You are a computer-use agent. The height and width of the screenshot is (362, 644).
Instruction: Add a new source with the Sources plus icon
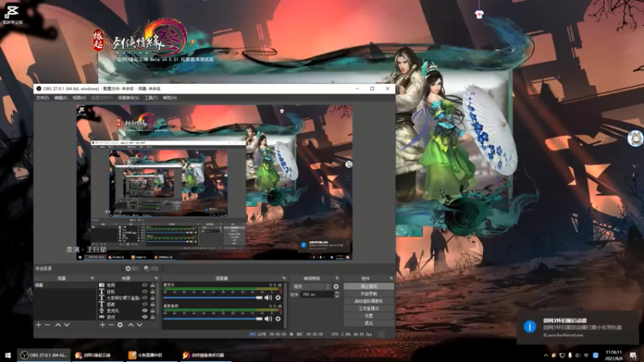(102, 325)
